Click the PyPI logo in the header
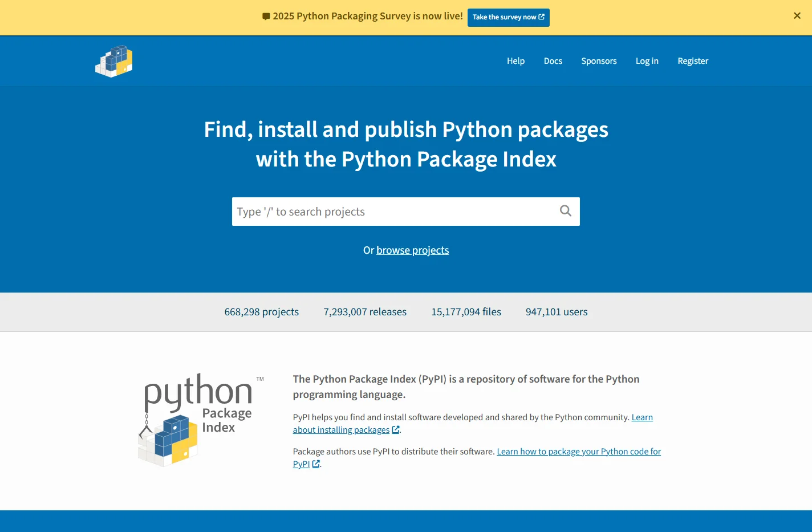Viewport: 812px width, 532px height. (x=114, y=61)
